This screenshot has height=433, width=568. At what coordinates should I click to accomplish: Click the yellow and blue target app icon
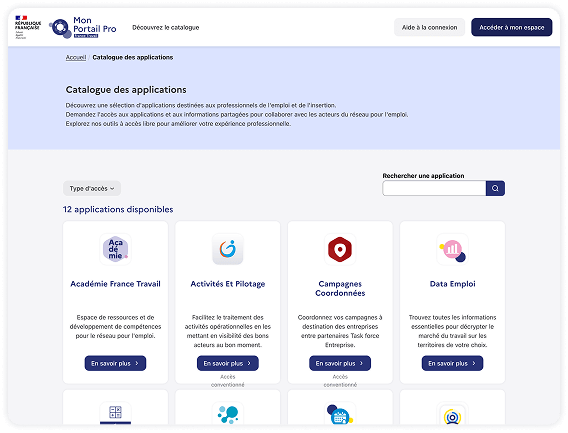pyautogui.click(x=452, y=414)
